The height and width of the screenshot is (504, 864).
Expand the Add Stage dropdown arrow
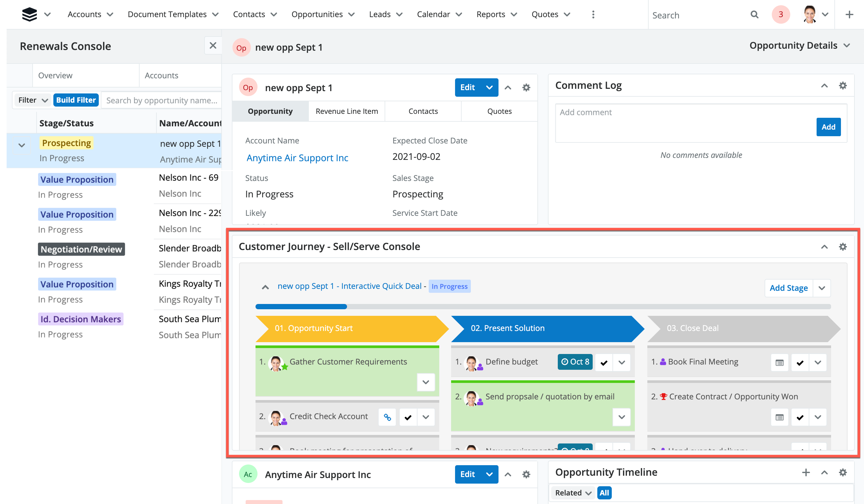(x=822, y=288)
